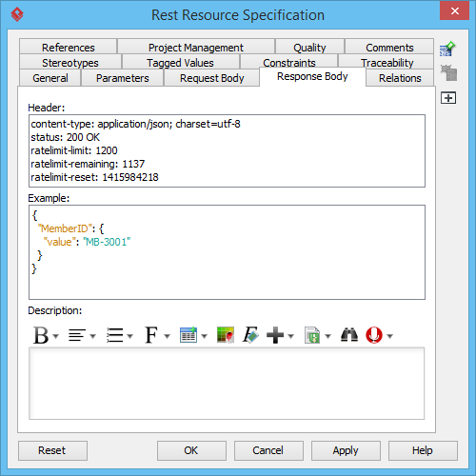Expand the alignment options dropdown arrow

pos(93,336)
